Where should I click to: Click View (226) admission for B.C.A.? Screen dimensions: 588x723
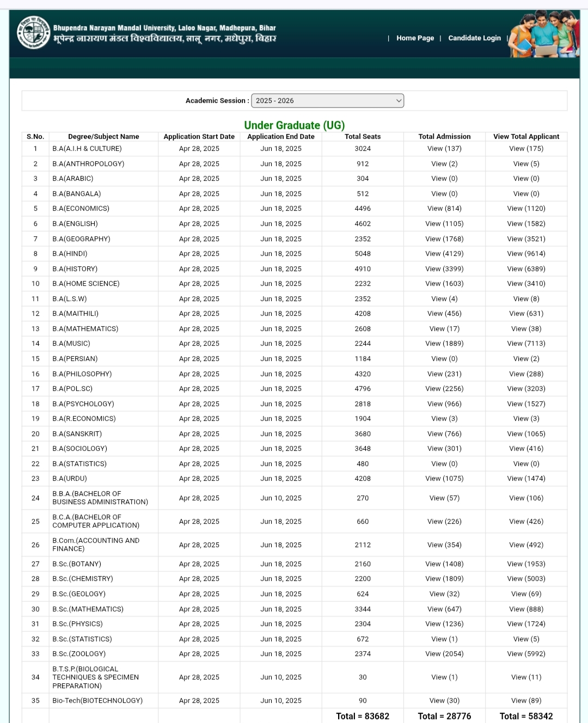click(x=444, y=522)
